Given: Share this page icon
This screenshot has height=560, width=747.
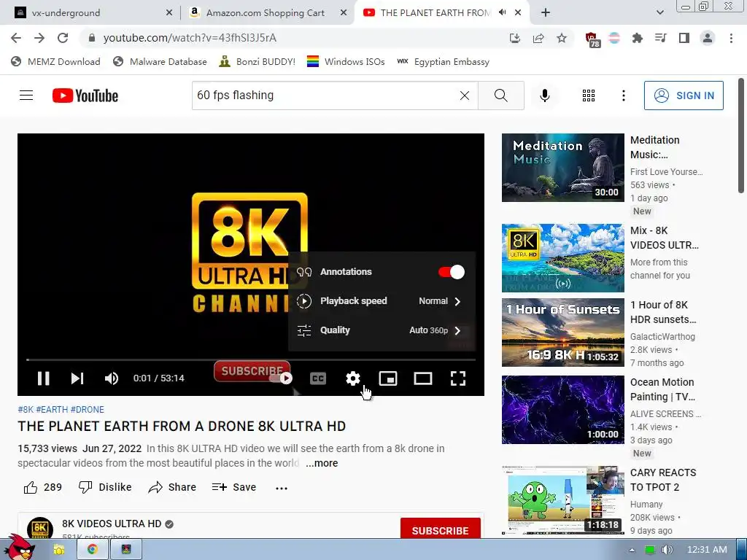Looking at the screenshot, I should coord(538,38).
